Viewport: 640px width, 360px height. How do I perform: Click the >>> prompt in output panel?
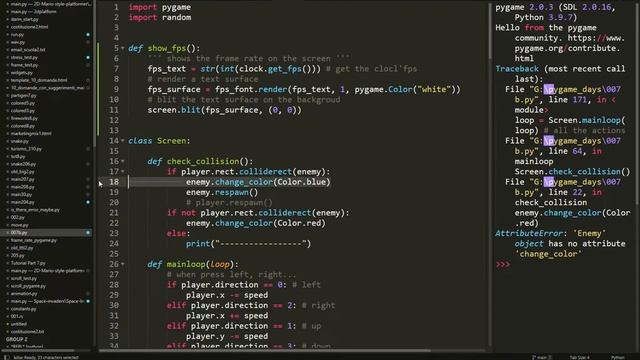503,264
